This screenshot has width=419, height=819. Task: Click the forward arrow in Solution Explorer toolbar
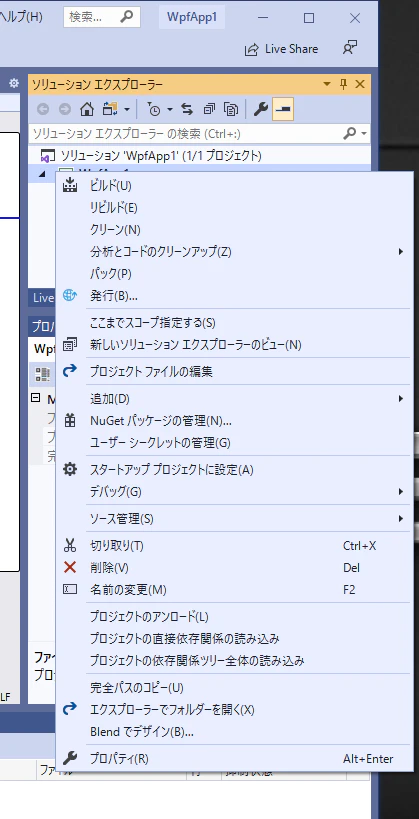[65, 109]
